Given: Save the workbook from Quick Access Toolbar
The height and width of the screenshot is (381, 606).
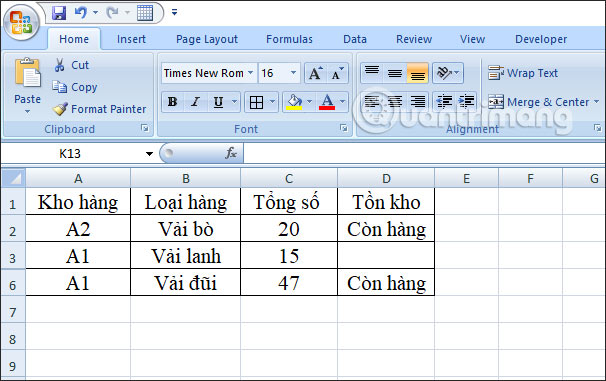Looking at the screenshot, I should pyautogui.click(x=59, y=13).
